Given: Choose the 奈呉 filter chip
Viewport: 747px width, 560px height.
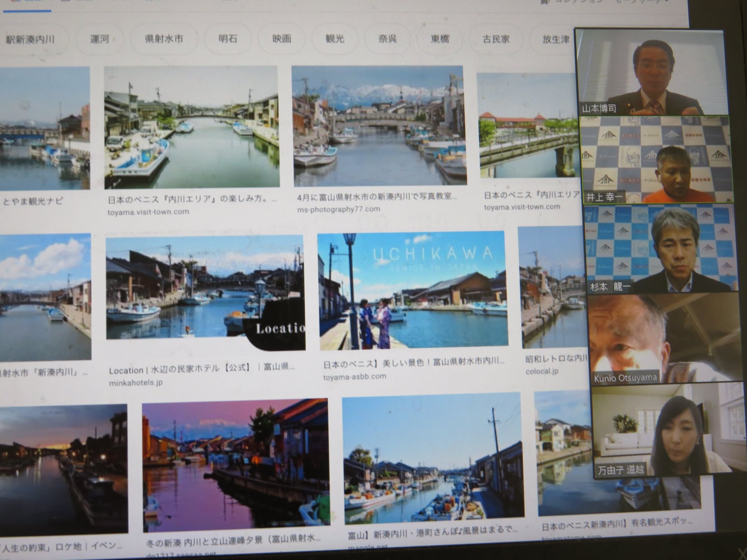Looking at the screenshot, I should coord(387,39).
